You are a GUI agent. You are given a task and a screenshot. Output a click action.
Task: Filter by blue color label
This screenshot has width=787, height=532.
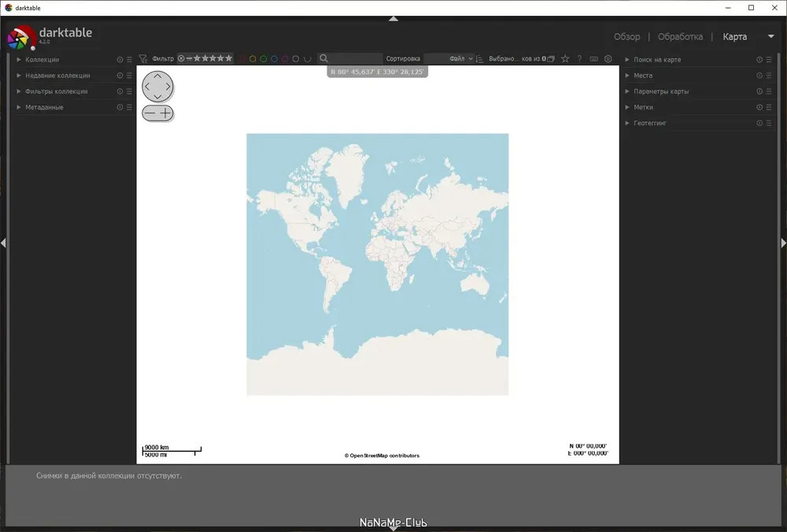tap(274, 59)
